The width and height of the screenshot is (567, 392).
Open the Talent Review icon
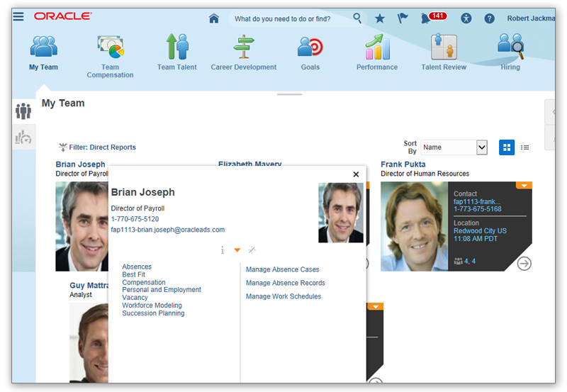click(444, 47)
